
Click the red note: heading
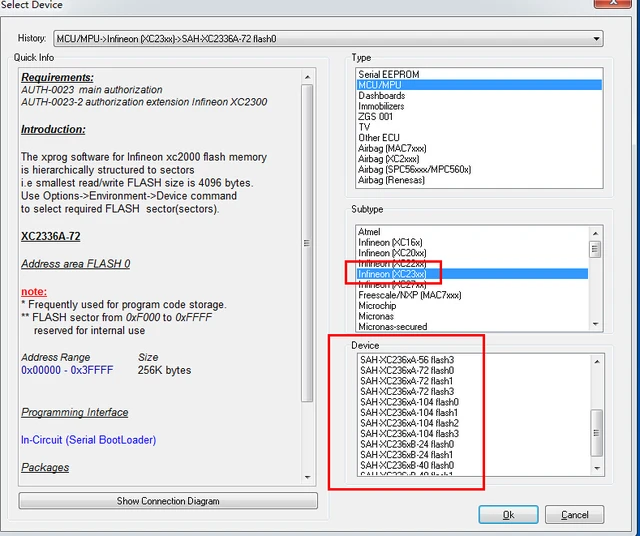[34, 291]
